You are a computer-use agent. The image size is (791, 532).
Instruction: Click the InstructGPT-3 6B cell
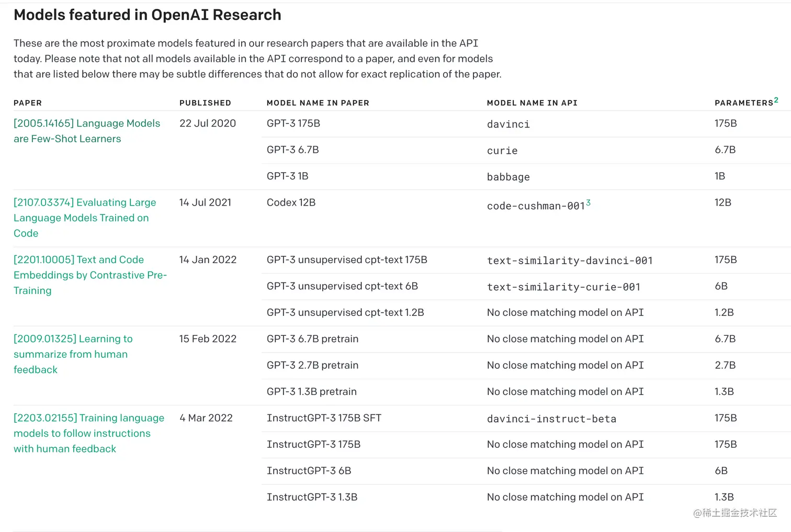coord(309,471)
